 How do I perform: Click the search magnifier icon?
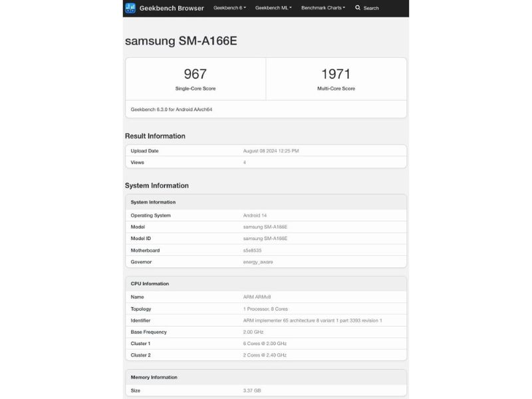click(358, 8)
